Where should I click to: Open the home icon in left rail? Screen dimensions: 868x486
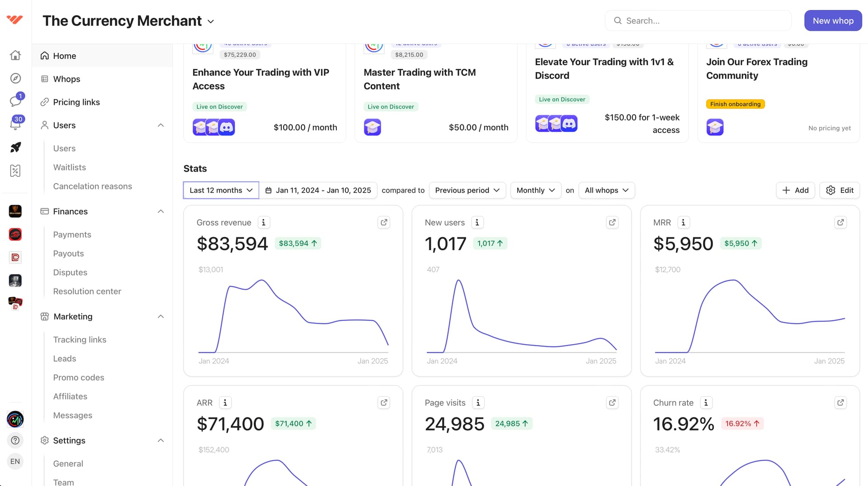(15, 55)
